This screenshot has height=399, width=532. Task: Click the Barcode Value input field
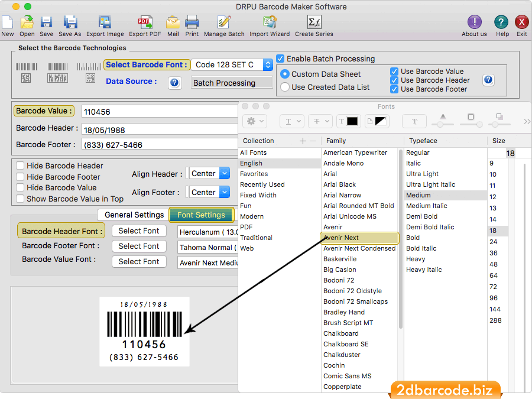tap(160, 112)
